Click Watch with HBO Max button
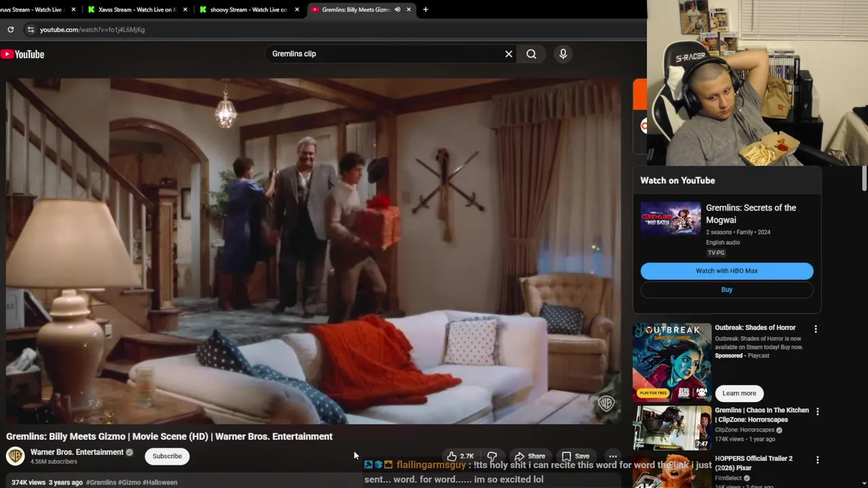 [x=727, y=270]
